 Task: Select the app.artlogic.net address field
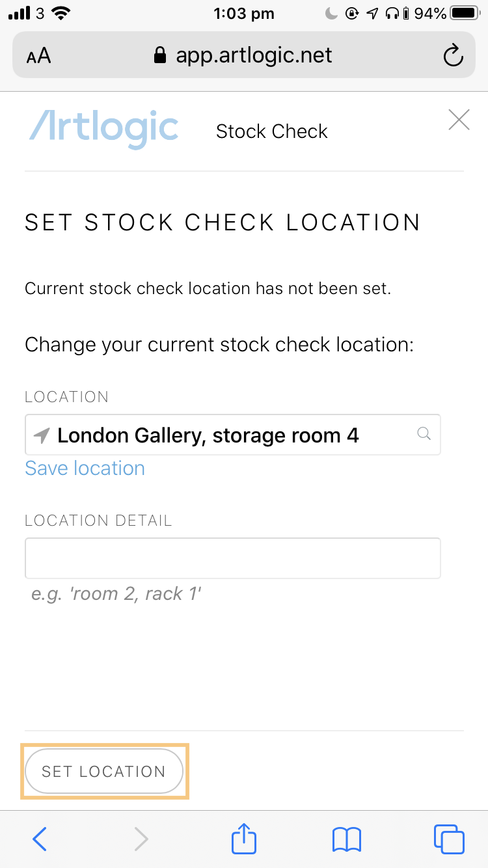(244, 55)
